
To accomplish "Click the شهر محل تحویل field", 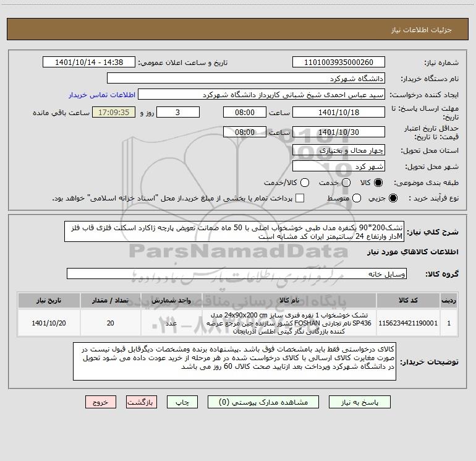I will pos(339,166).
